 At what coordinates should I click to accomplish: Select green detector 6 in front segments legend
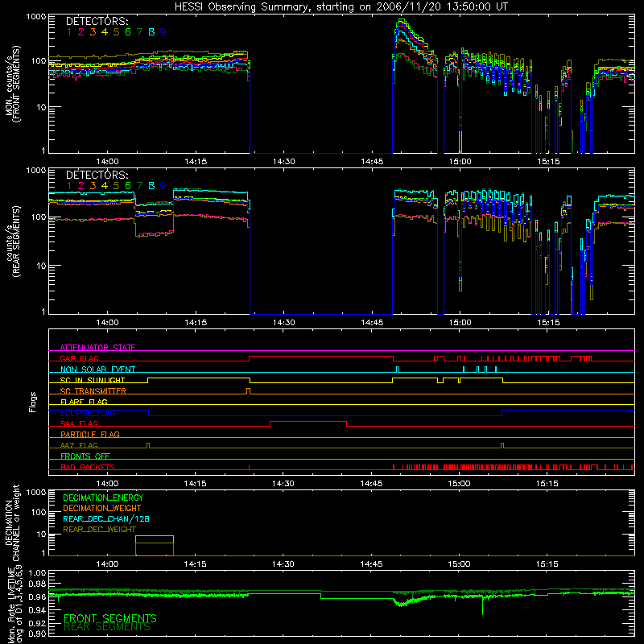[x=128, y=32]
